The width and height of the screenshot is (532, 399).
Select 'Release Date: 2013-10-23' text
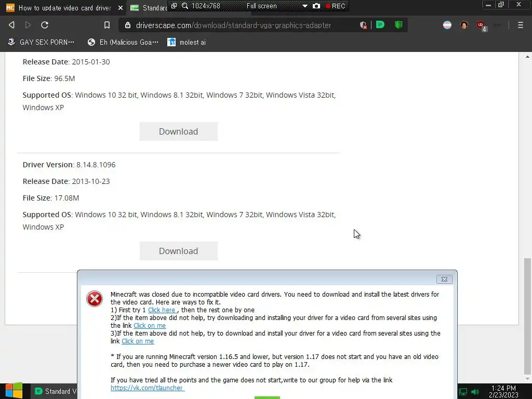coord(66,181)
